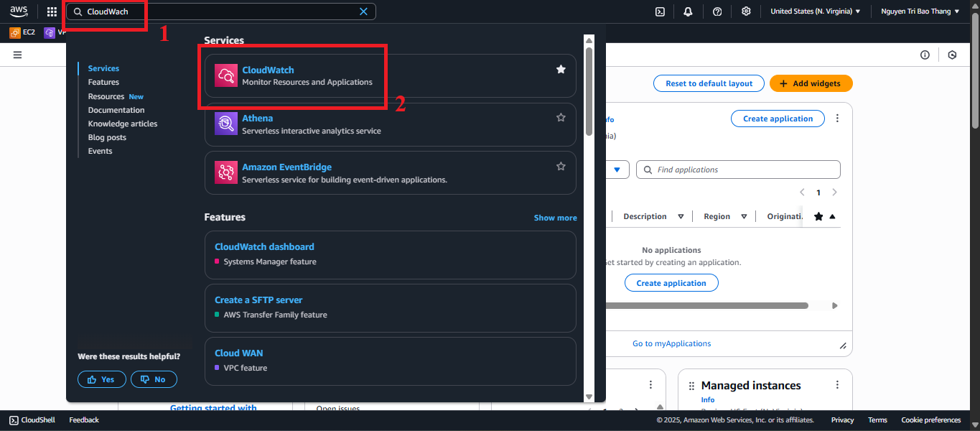Viewport: 980px width, 431px height.
Task: Go to previous applications page arrow
Action: tap(802, 193)
